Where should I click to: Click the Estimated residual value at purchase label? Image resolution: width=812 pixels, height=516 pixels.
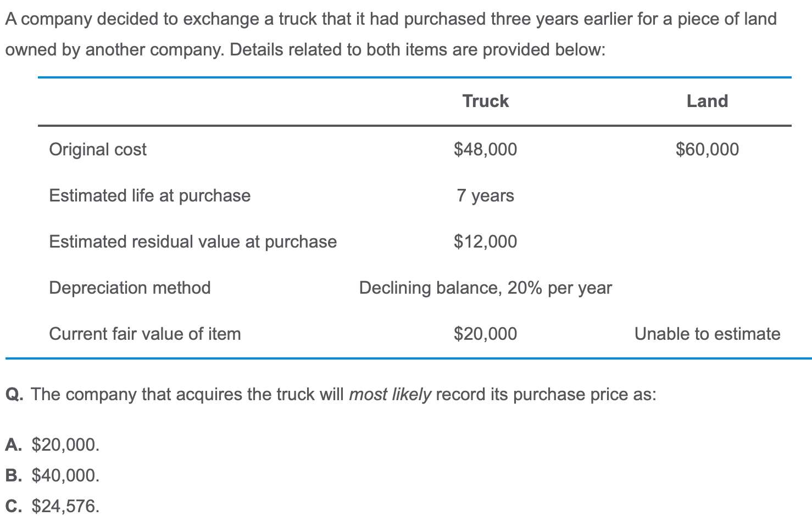pyautogui.click(x=193, y=242)
